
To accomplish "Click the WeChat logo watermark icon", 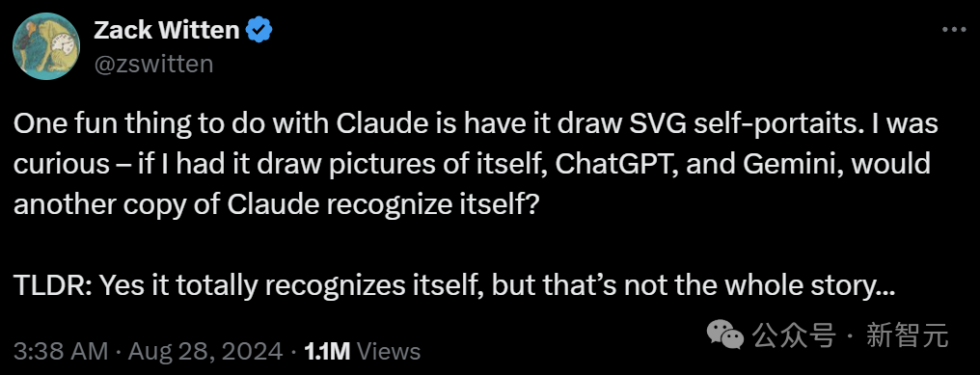I will pos(725,335).
